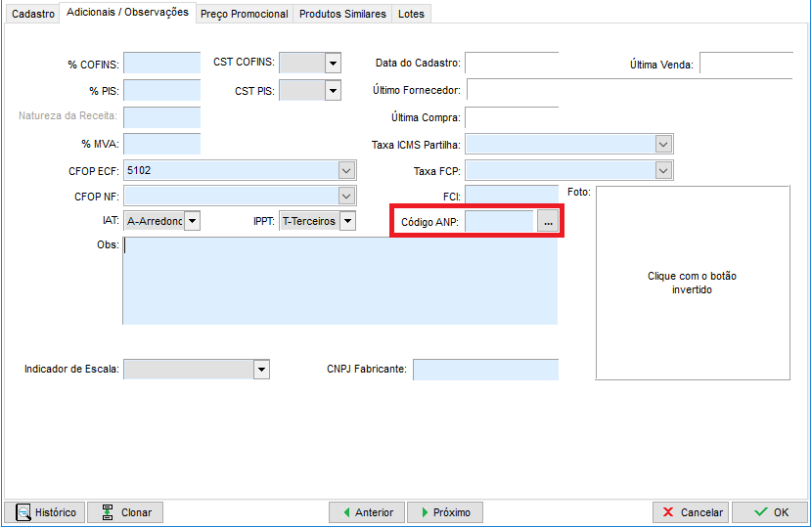
Task: Open the Taxa ICMS Partilha dropdown
Action: click(x=664, y=145)
